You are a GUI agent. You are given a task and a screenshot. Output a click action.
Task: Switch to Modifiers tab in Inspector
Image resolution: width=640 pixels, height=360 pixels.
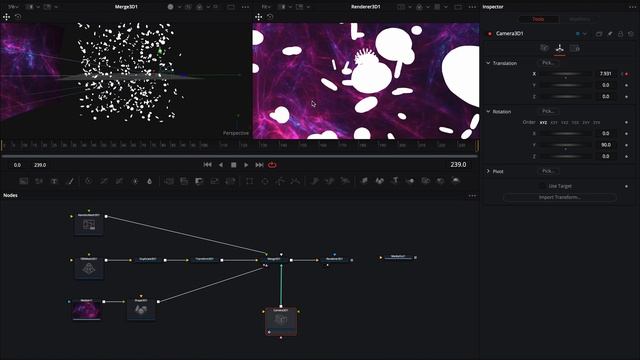(x=580, y=19)
